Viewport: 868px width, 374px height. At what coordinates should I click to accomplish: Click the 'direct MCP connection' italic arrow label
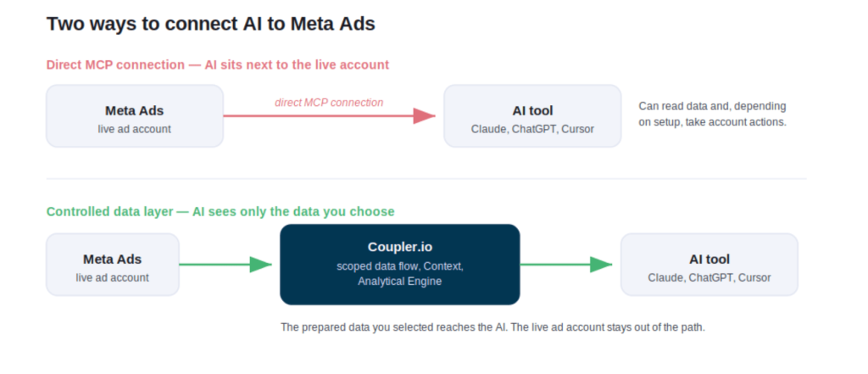329,103
